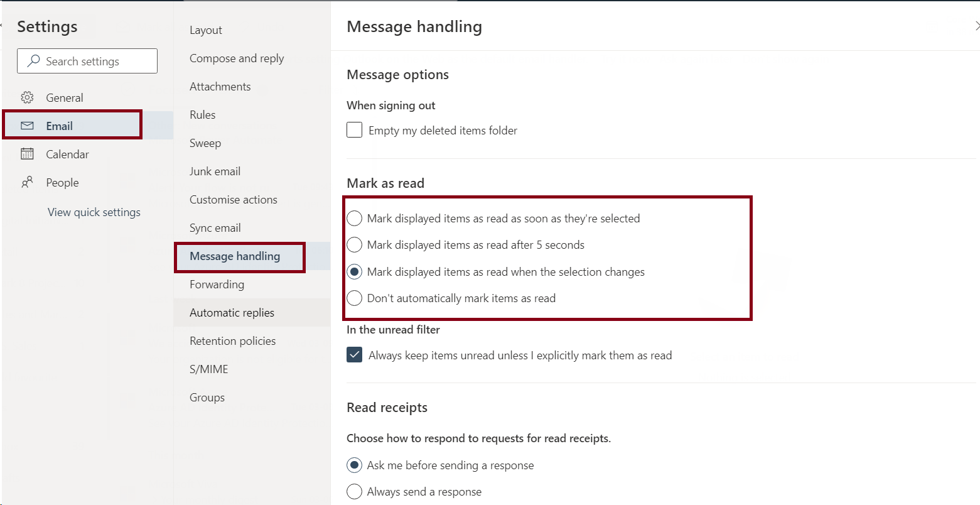The image size is (980, 505).
Task: Collapse the Message handling pane via right chevron
Action: 976,26
